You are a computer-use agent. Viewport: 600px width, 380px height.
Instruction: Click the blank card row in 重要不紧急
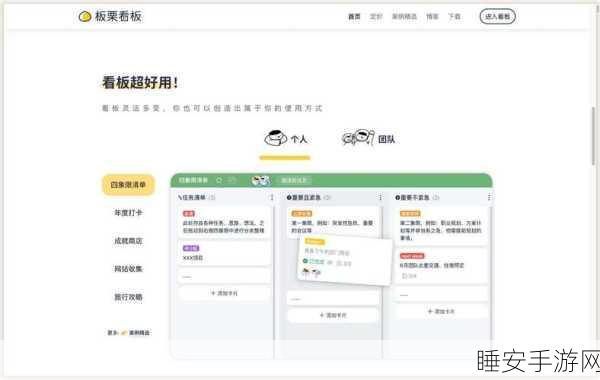pos(441,295)
